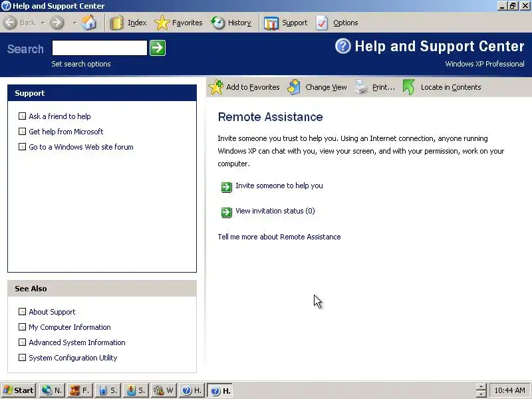This screenshot has height=399, width=532.
Task: Click the Locate in Contents icon
Action: 409,87
